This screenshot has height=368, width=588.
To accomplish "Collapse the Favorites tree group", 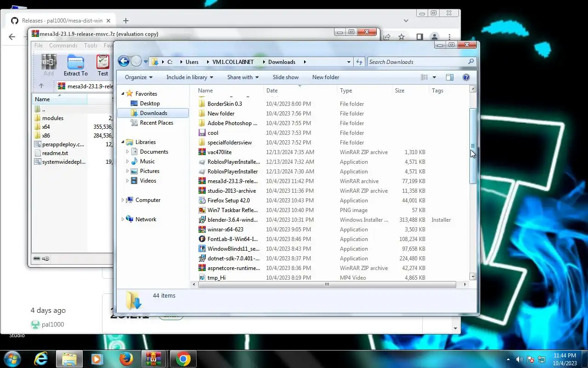I will (x=123, y=94).
